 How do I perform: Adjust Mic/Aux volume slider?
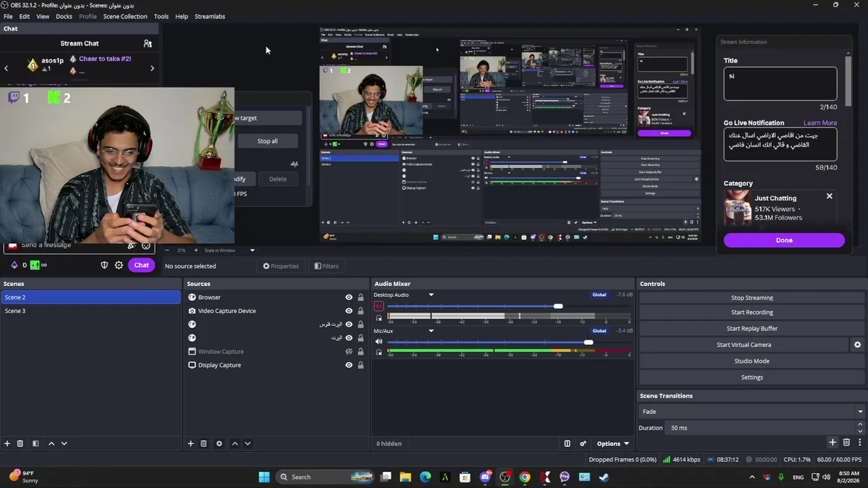(x=588, y=342)
